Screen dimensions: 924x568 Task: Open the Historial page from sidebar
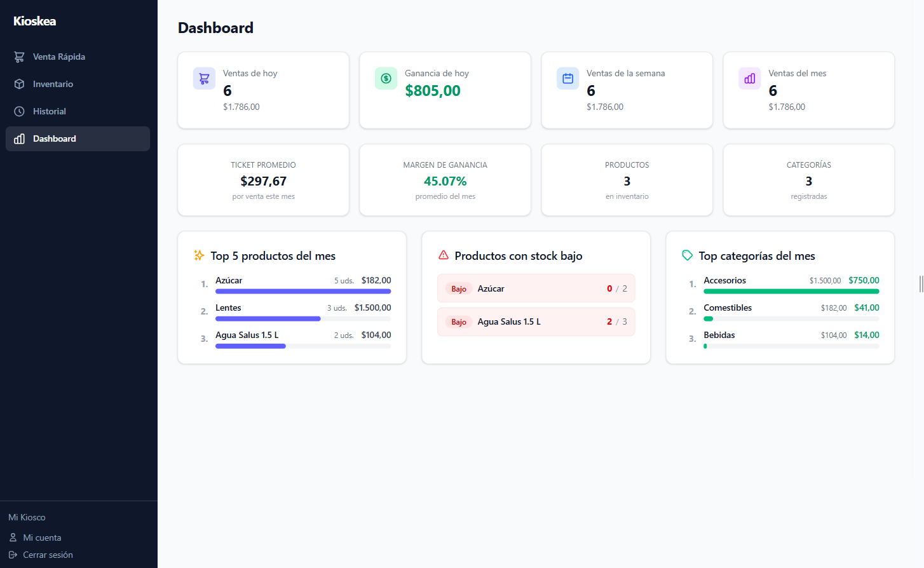tap(50, 111)
